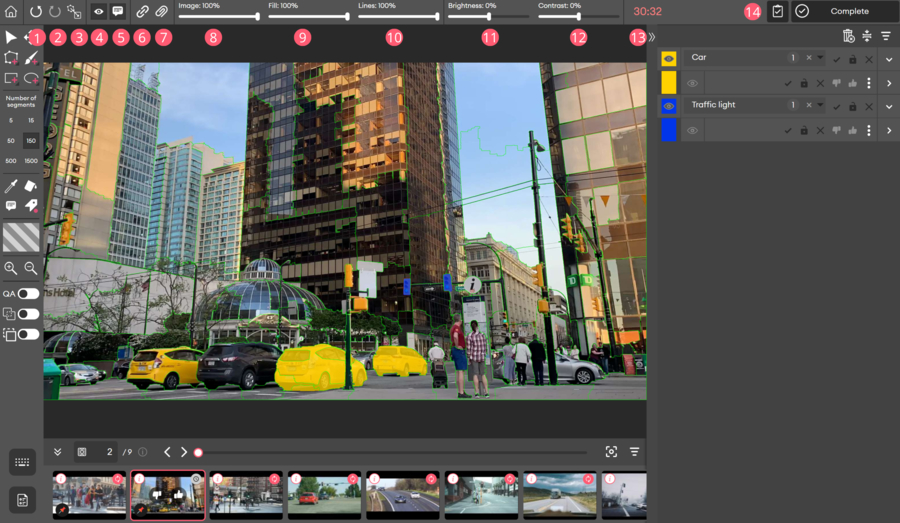The image size is (900, 523).
Task: Open the clipboard checklist icon
Action: click(x=777, y=11)
